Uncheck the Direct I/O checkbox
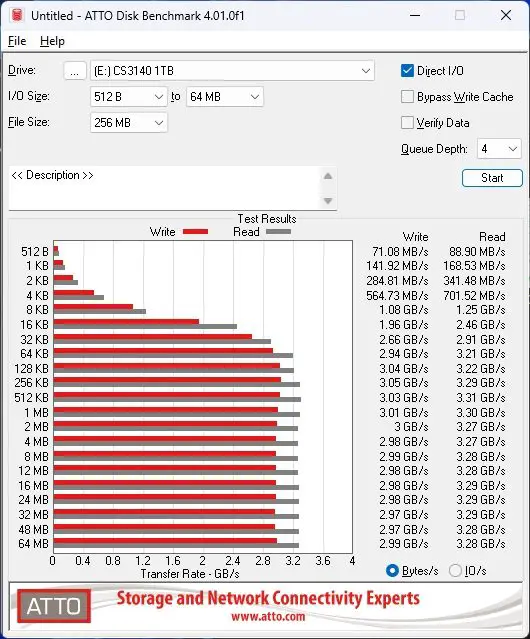530x639 pixels. pos(407,71)
